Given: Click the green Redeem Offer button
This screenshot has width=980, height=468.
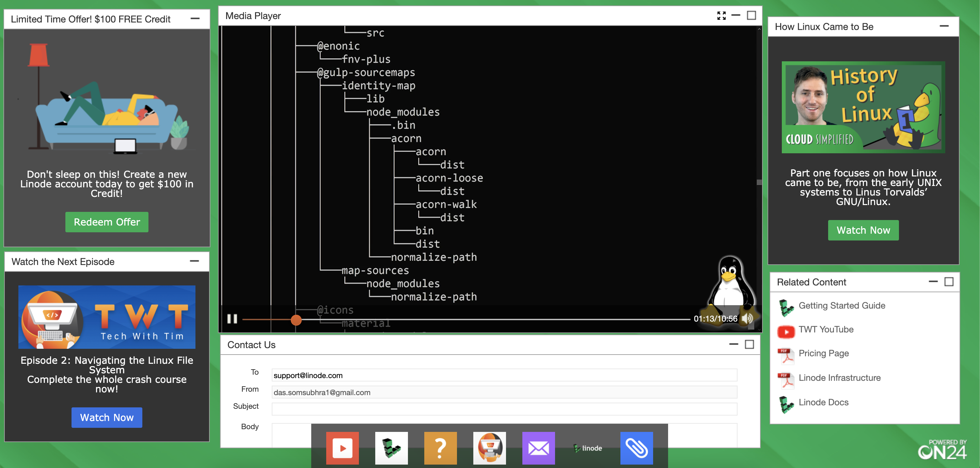Looking at the screenshot, I should point(107,222).
